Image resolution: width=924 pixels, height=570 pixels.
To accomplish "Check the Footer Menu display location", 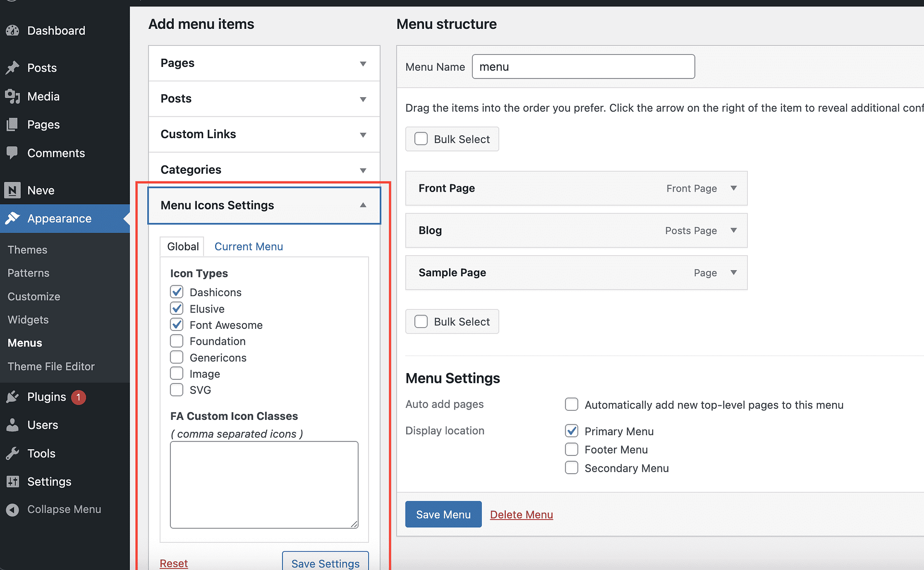I will click(x=571, y=449).
